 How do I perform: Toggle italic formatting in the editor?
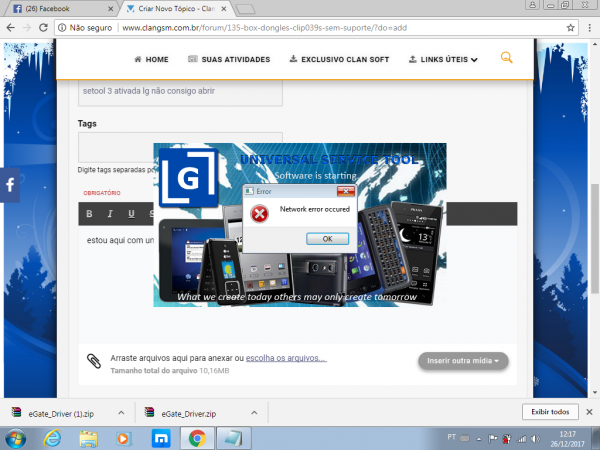tap(110, 214)
